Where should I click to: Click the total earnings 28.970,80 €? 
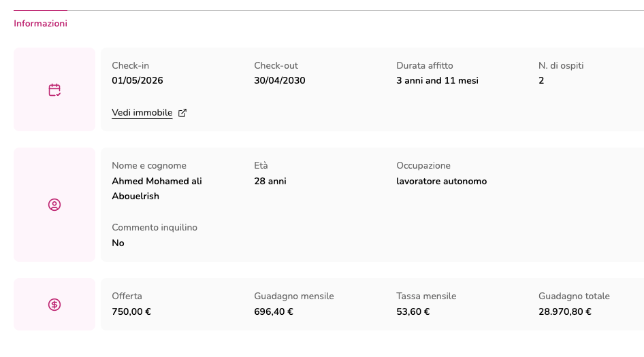[x=564, y=312]
